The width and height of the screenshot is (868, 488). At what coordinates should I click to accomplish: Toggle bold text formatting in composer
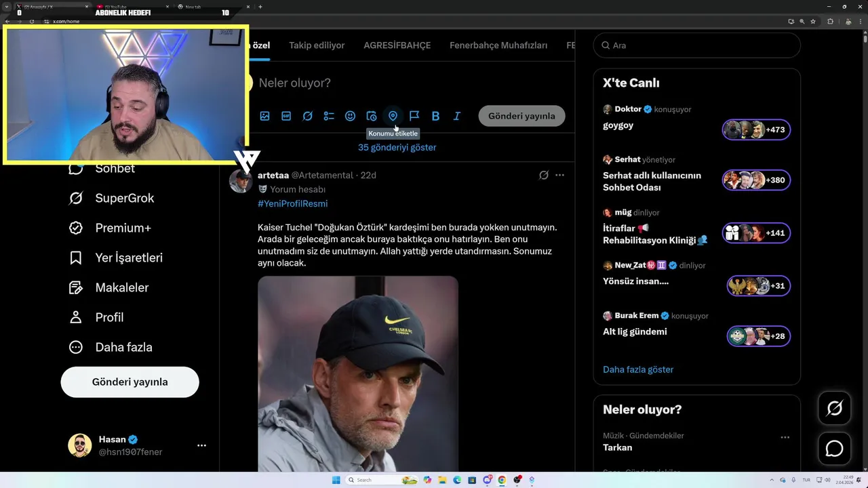point(435,116)
